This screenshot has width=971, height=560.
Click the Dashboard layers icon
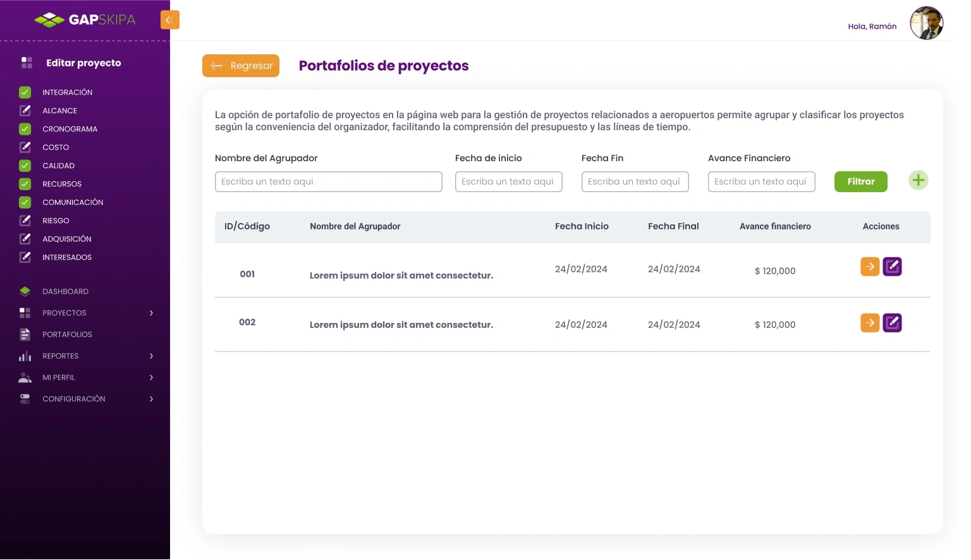25,291
